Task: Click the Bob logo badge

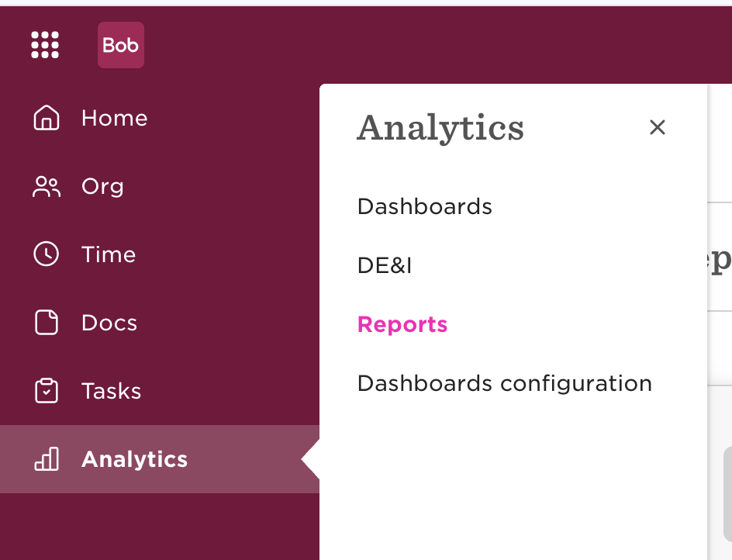Action: point(121,45)
